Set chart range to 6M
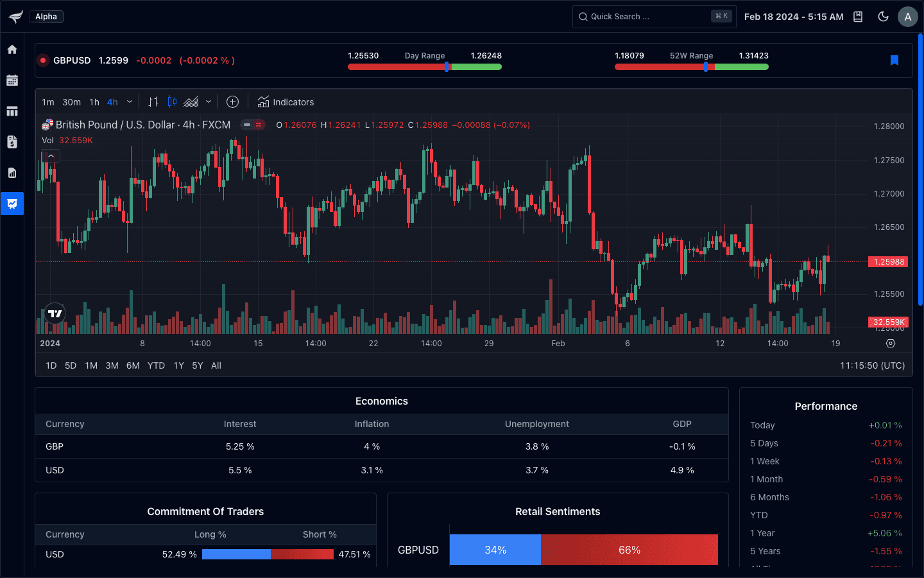924x578 pixels. pos(133,365)
